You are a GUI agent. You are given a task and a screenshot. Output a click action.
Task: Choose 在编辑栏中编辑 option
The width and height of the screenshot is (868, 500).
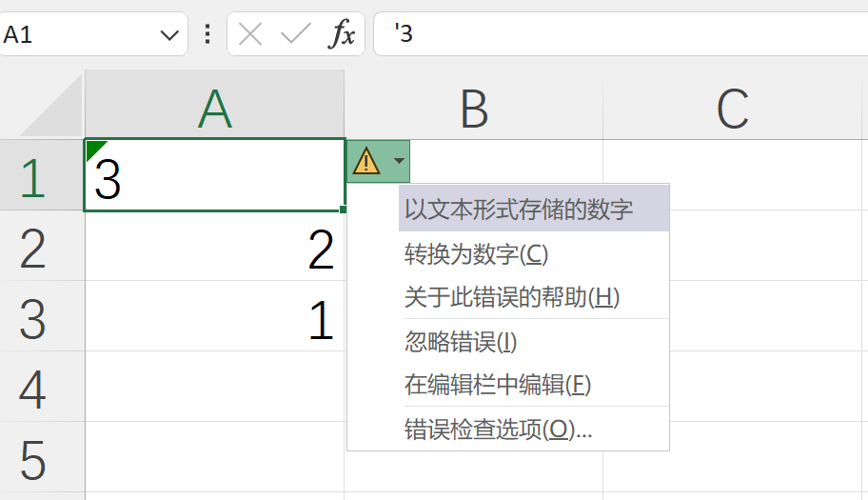click(498, 385)
